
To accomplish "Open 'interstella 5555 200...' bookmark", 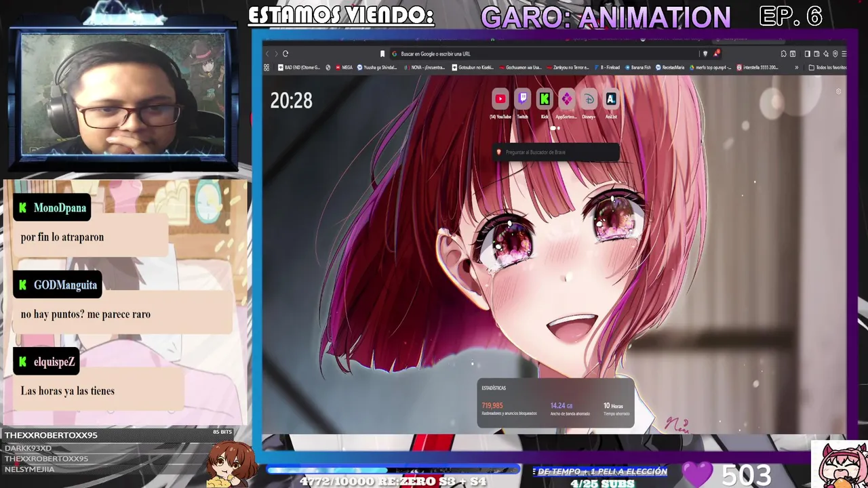I will (x=757, y=67).
